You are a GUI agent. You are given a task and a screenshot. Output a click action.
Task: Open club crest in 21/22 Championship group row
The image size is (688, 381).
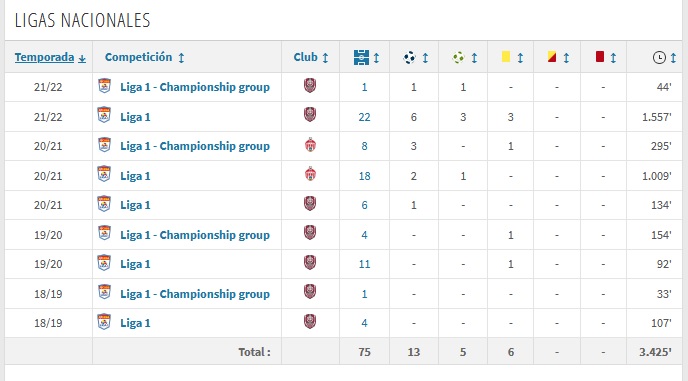(310, 86)
